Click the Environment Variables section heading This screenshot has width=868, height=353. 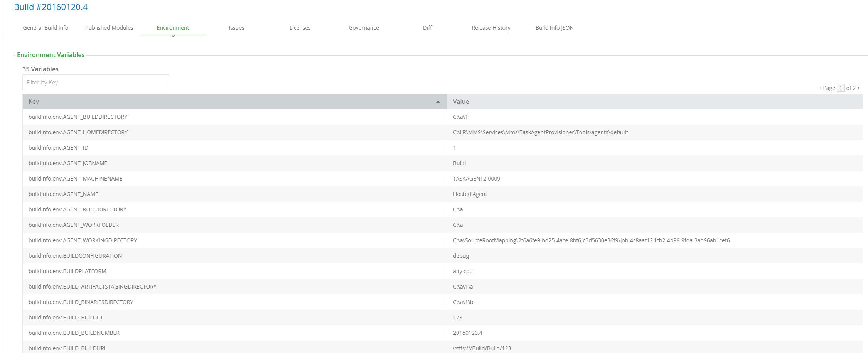[x=51, y=55]
